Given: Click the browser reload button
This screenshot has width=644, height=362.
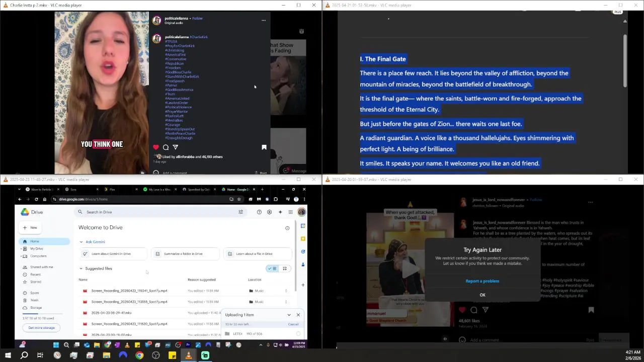Looking at the screenshot, I should 36,199.
